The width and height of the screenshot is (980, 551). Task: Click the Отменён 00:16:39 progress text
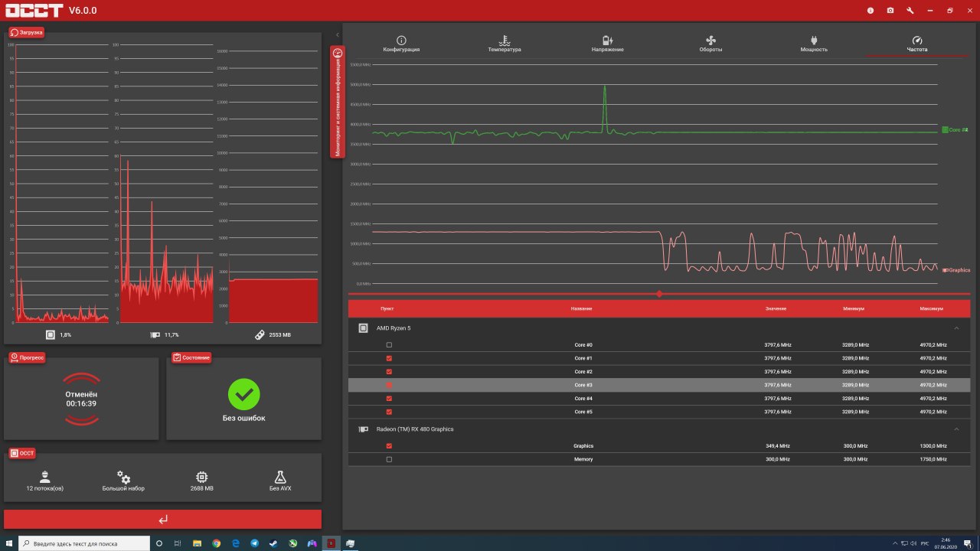pyautogui.click(x=81, y=399)
